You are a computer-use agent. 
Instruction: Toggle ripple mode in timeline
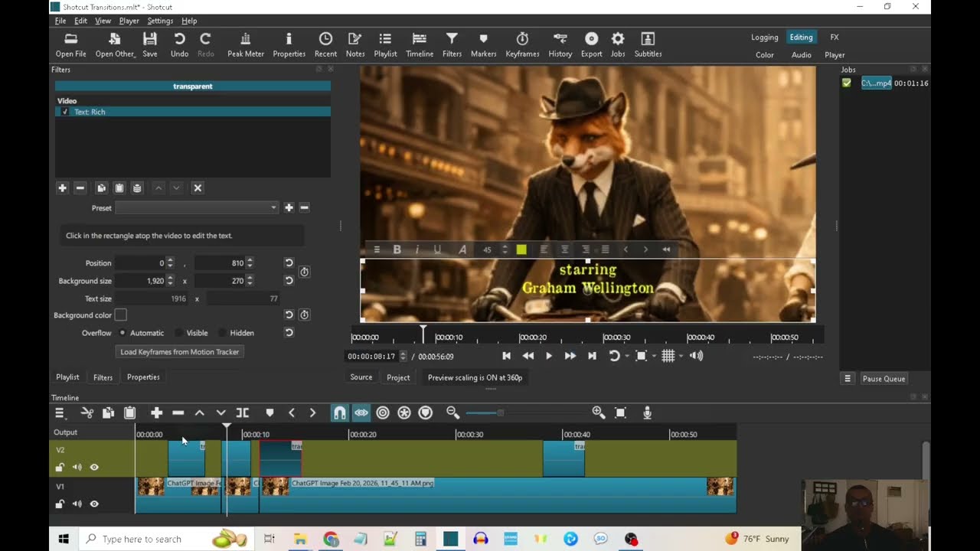383,412
